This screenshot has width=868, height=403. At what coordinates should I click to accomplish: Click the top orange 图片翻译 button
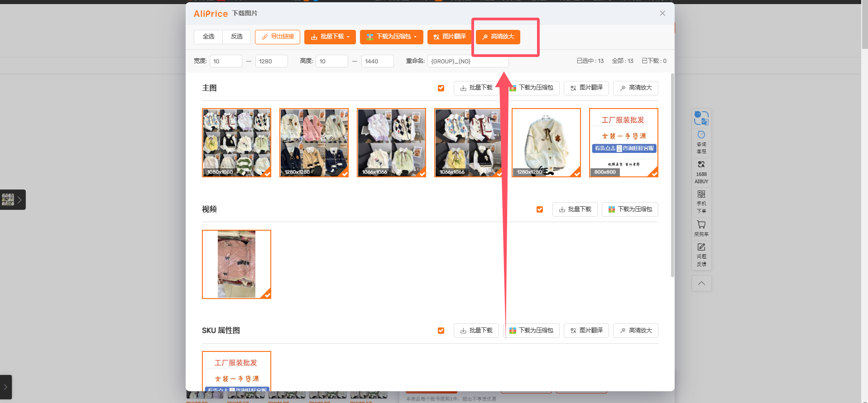tap(450, 37)
